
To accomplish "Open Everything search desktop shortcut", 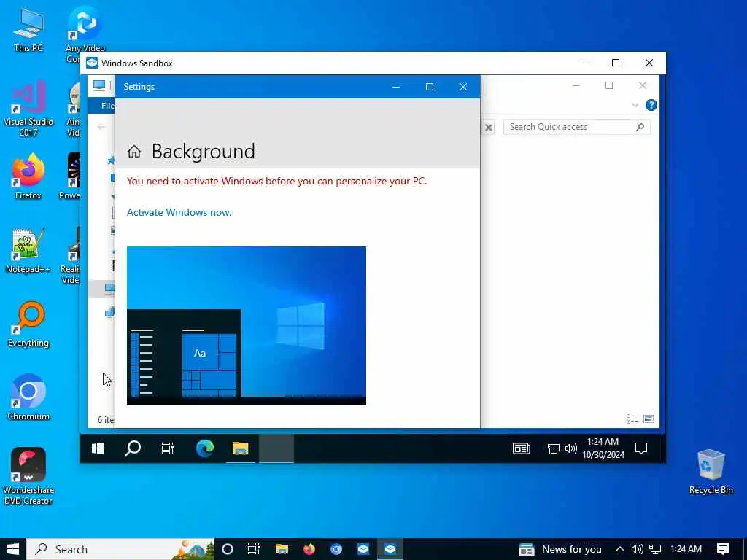I will [28, 324].
